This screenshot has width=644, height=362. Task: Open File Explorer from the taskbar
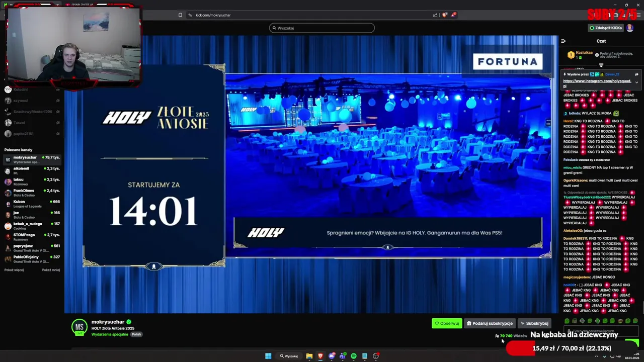click(x=309, y=356)
